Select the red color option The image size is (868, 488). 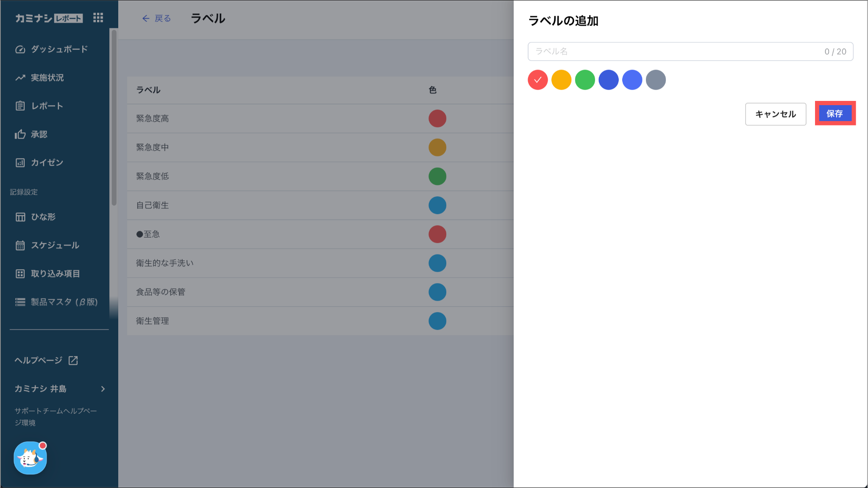pyautogui.click(x=537, y=80)
